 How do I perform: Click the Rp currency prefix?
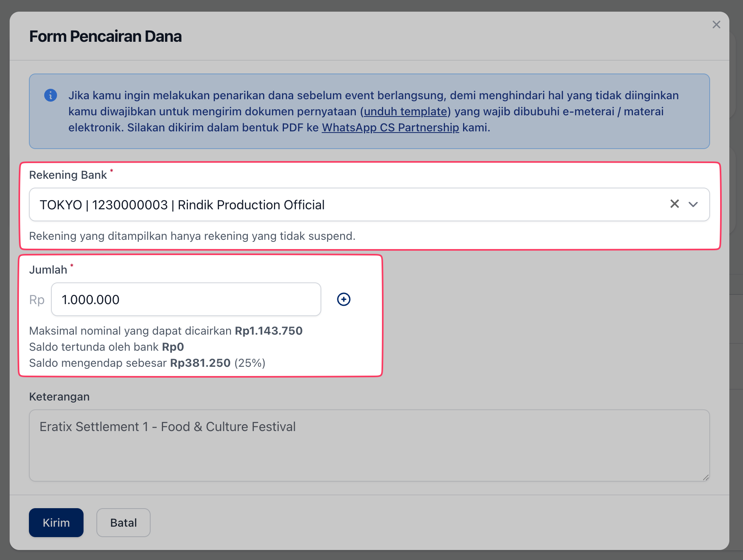[x=37, y=300]
